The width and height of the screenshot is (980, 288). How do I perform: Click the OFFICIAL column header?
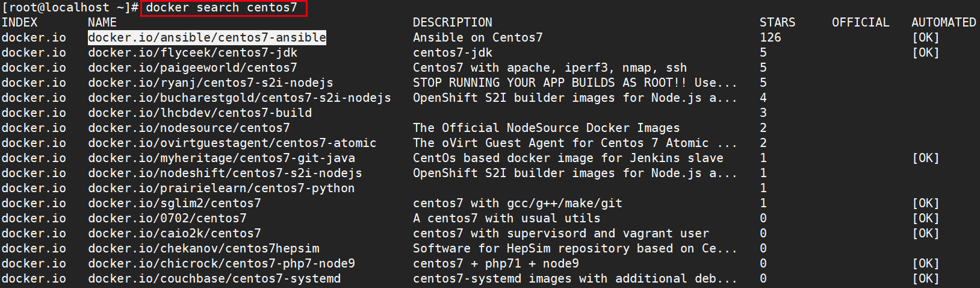tap(860, 22)
